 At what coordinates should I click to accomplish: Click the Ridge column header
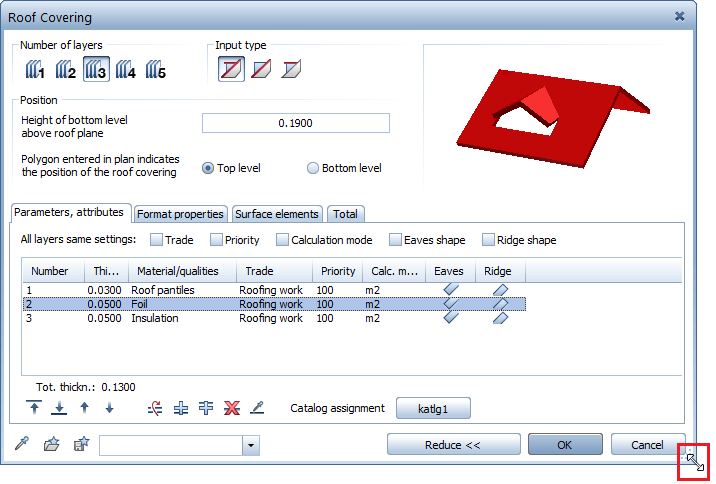click(x=500, y=271)
